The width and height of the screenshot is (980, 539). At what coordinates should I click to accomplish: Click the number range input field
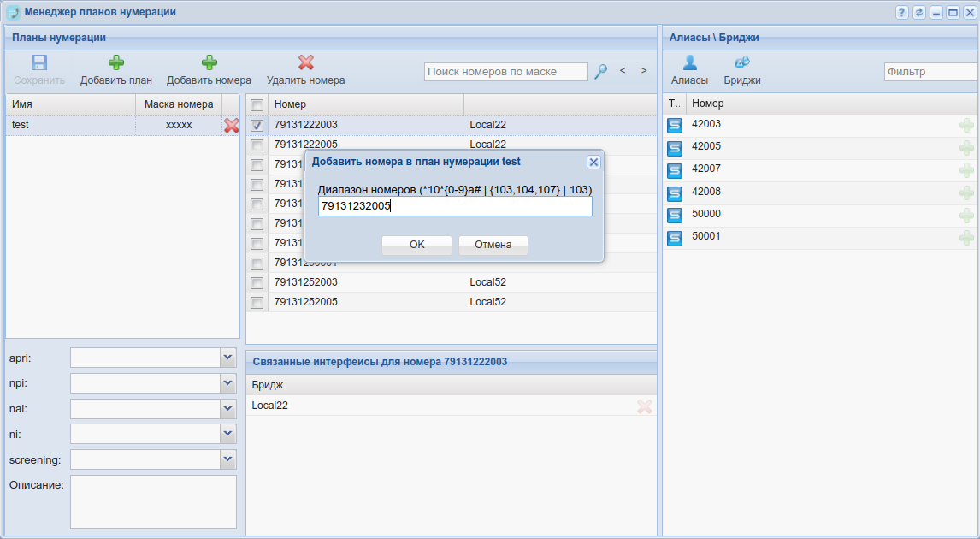(455, 206)
